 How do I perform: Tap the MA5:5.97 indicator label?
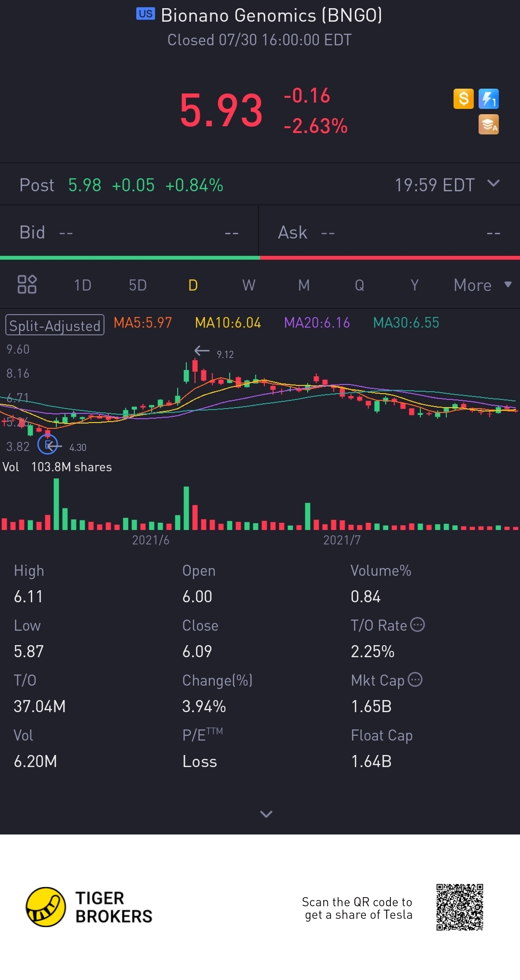pyautogui.click(x=143, y=323)
